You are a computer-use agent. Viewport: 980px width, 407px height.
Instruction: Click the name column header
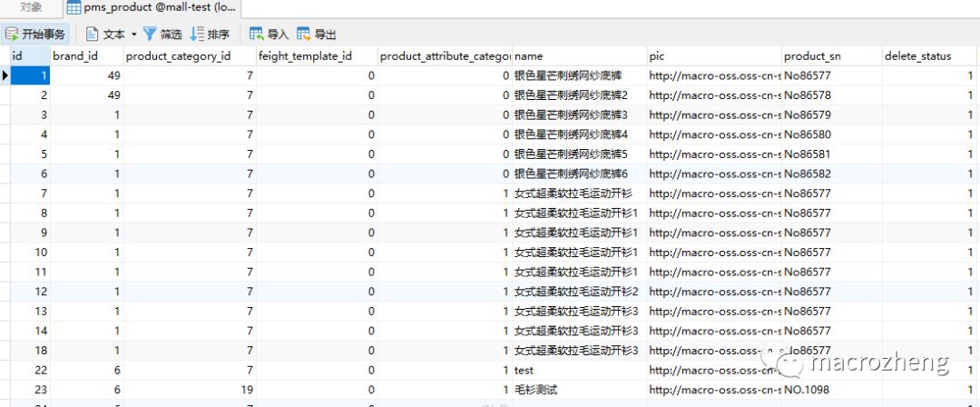(x=579, y=55)
